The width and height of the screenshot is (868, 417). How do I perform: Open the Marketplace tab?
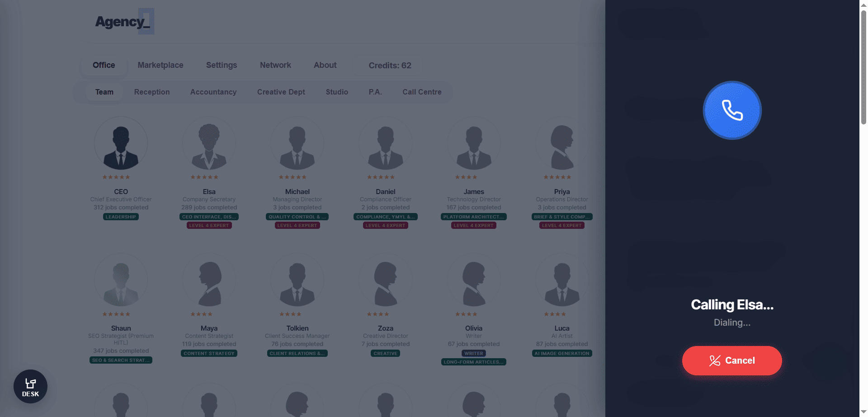(160, 65)
